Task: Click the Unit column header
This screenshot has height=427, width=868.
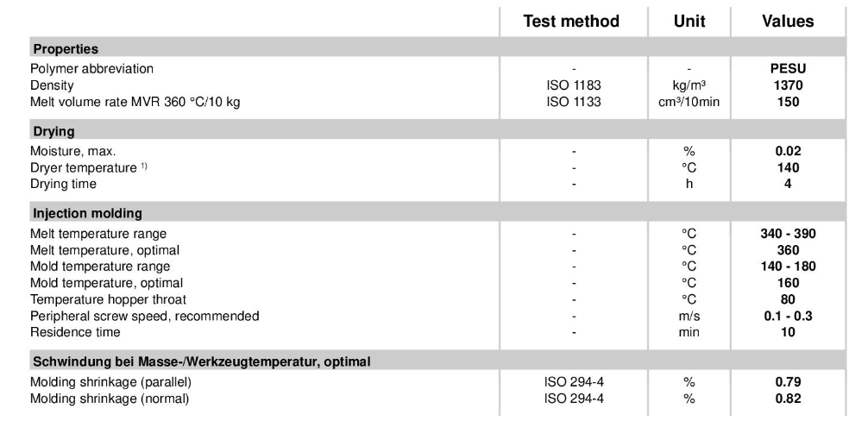Action: coord(689,22)
